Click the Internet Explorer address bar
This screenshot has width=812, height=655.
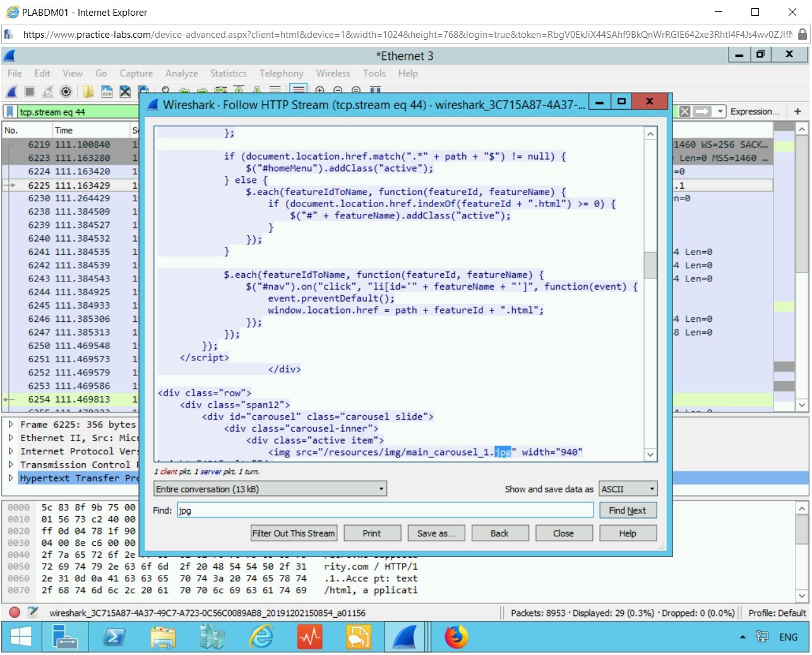tap(406, 35)
